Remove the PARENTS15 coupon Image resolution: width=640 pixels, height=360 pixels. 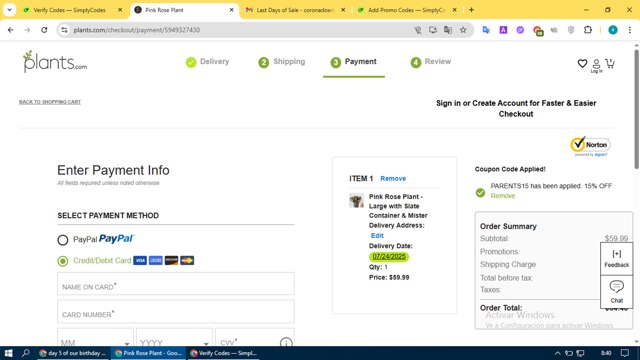coord(503,196)
